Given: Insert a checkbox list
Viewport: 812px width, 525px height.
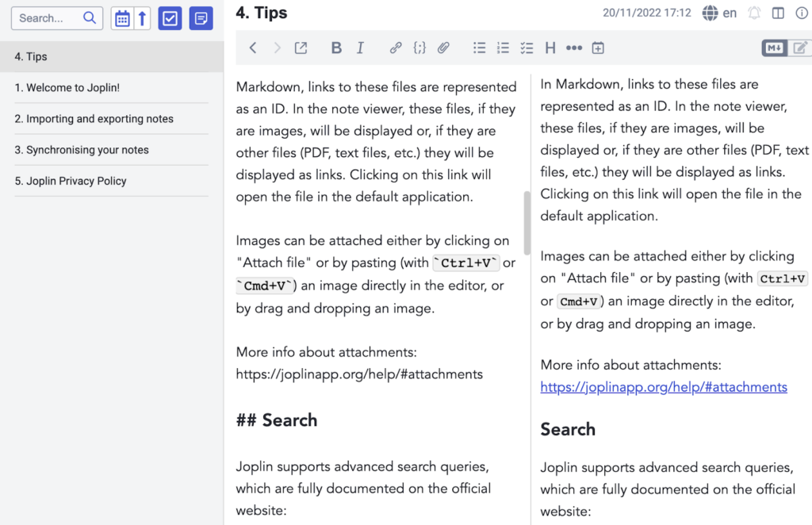Looking at the screenshot, I should (x=527, y=48).
